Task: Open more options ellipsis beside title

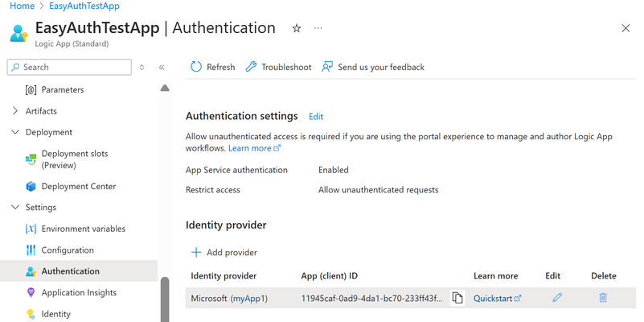Action: point(318,28)
